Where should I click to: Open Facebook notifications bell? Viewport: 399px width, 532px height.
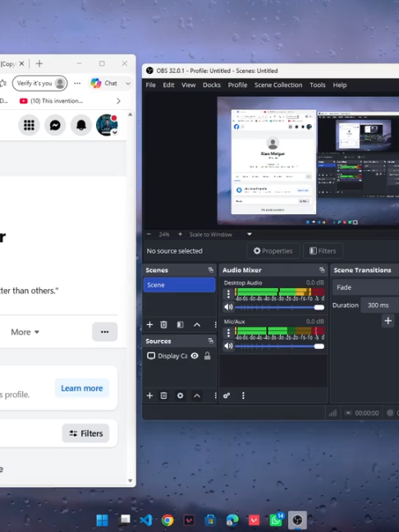coord(80,125)
